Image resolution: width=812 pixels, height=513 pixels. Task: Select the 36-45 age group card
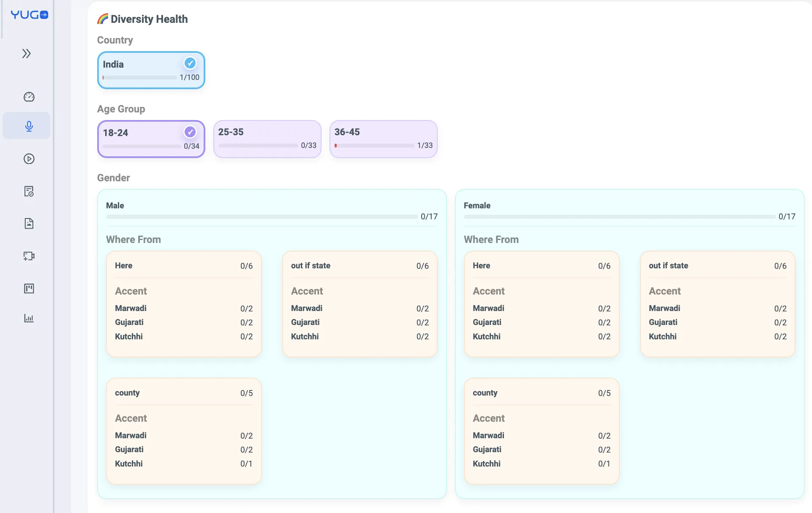[383, 139]
